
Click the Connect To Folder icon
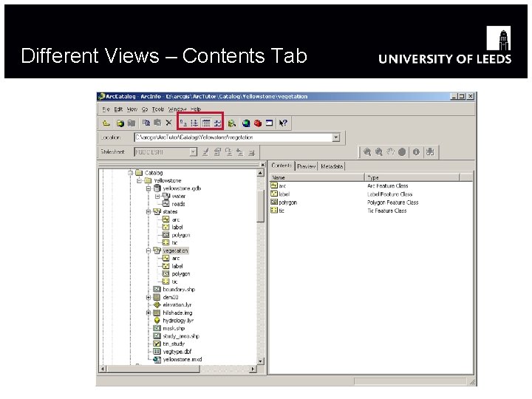click(x=120, y=123)
